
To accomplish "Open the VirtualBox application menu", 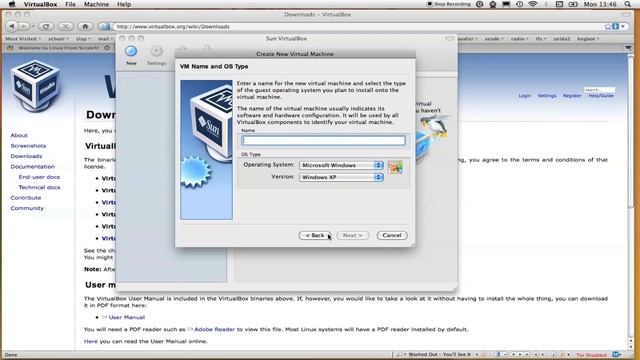I will click(40, 4).
